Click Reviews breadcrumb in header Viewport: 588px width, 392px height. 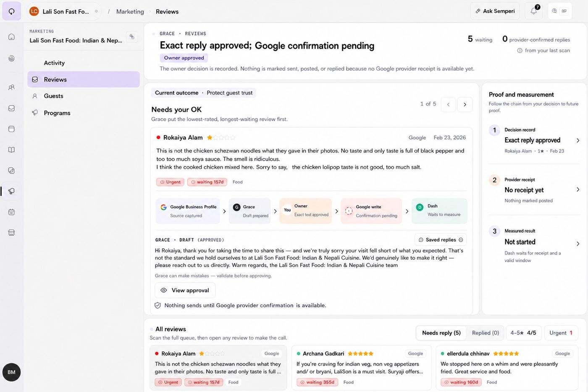pos(167,12)
